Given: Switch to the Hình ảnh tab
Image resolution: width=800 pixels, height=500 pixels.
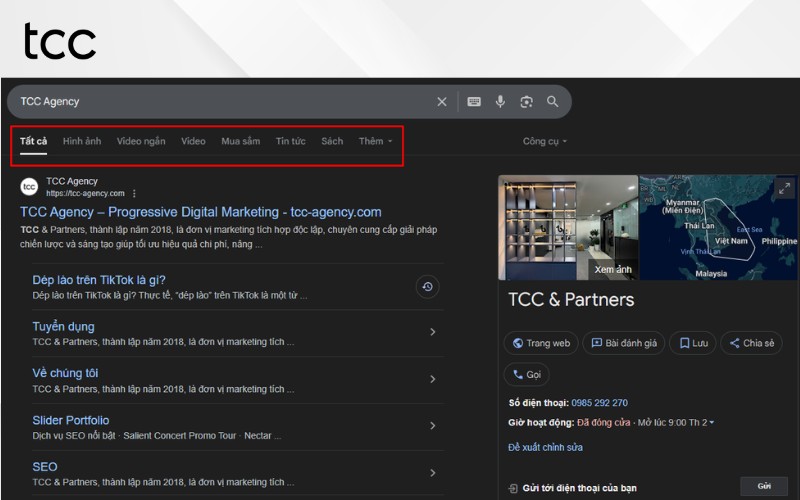Looking at the screenshot, I should (x=82, y=141).
